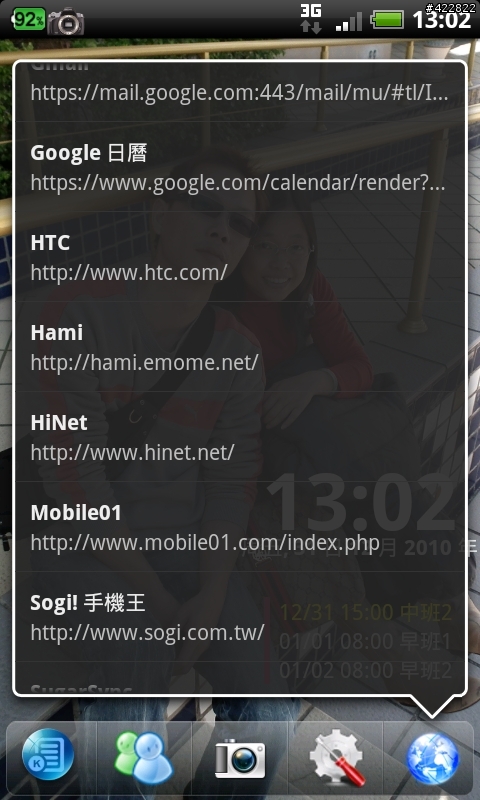Open the messenger contacts icon
The image size is (480, 800).
coord(144,758)
